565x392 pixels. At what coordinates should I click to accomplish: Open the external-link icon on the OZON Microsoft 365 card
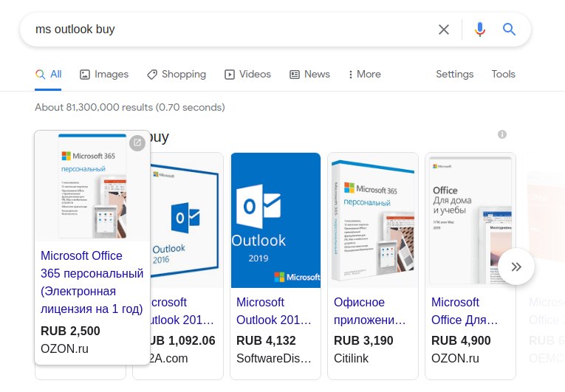pos(137,142)
